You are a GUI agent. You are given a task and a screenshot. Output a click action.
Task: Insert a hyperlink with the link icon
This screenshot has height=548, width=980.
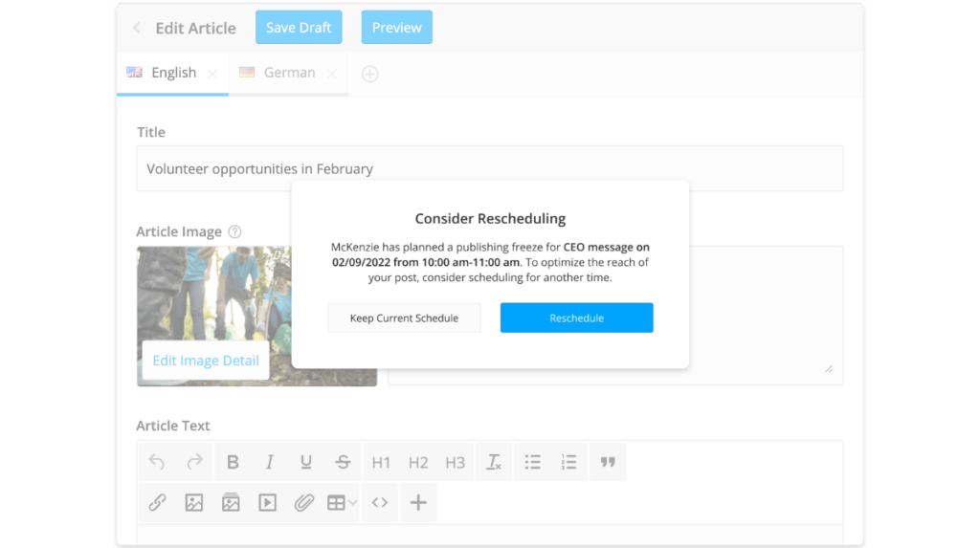(157, 502)
